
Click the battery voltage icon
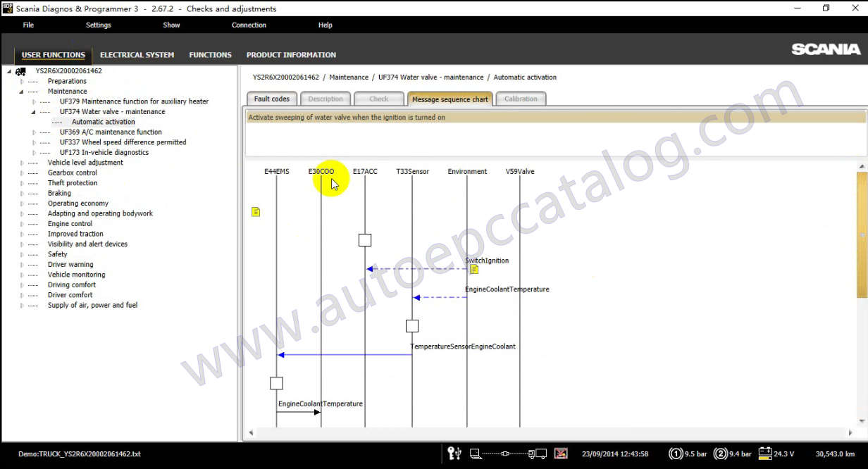[x=764, y=454]
